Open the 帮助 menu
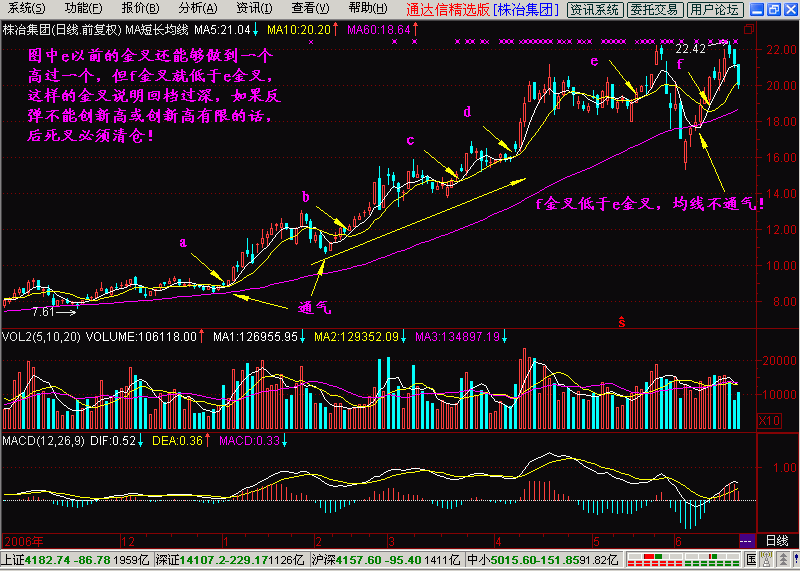800x571 pixels. click(364, 9)
